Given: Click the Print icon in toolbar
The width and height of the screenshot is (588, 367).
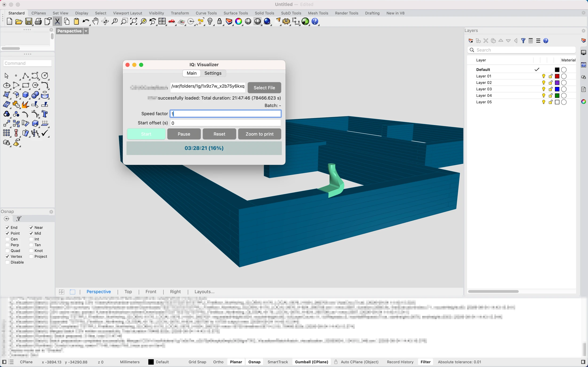Looking at the screenshot, I should [x=38, y=22].
